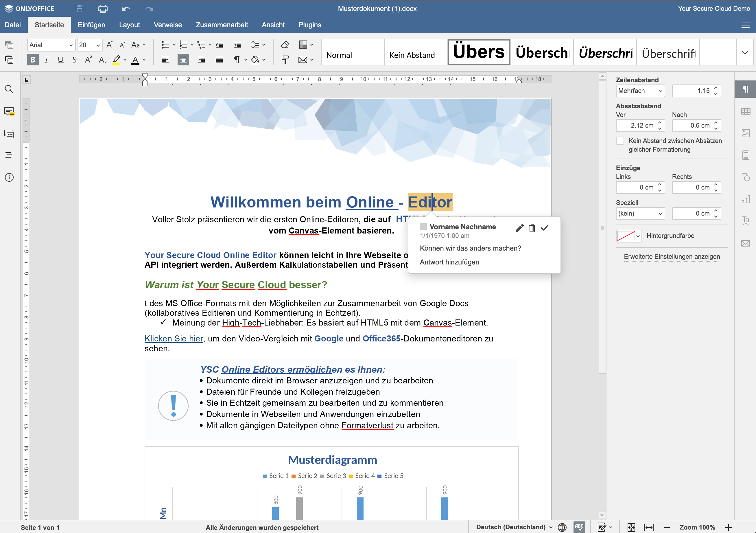This screenshot has height=533, width=756.
Task: Open the search magnifier in left sidebar
Action: click(x=9, y=89)
